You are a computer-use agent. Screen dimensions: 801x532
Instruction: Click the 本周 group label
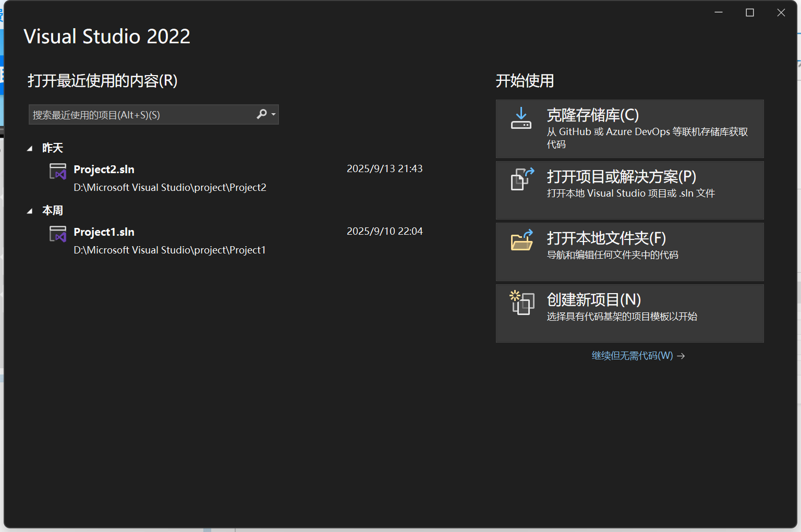point(53,211)
